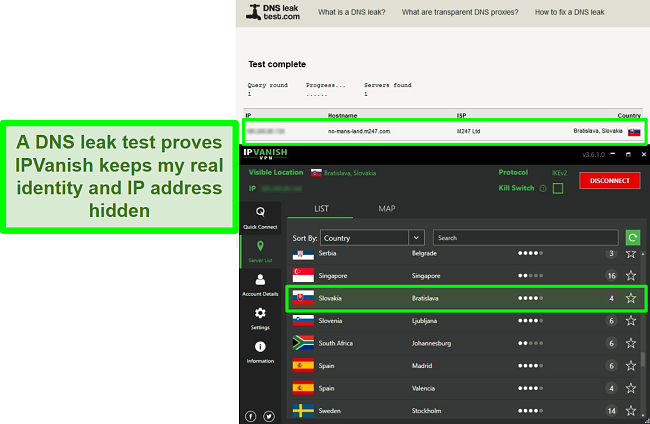This screenshot has height=424, width=650.
Task: Click the Country column header in DNS results
Action: (x=629, y=116)
